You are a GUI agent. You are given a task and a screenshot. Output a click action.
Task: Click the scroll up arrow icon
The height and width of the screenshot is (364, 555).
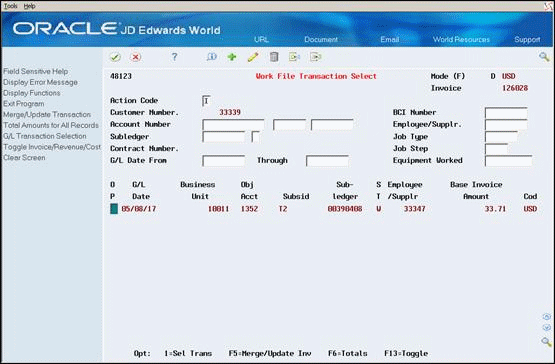(547, 317)
